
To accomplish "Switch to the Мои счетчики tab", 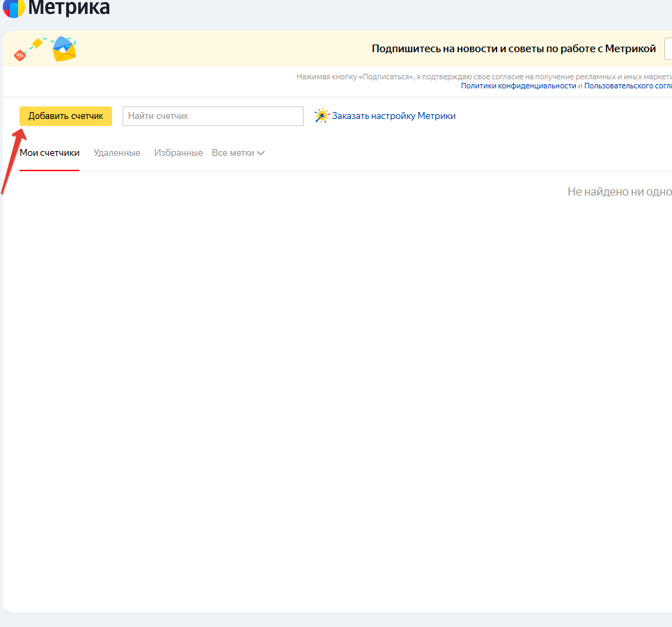I will pos(49,153).
